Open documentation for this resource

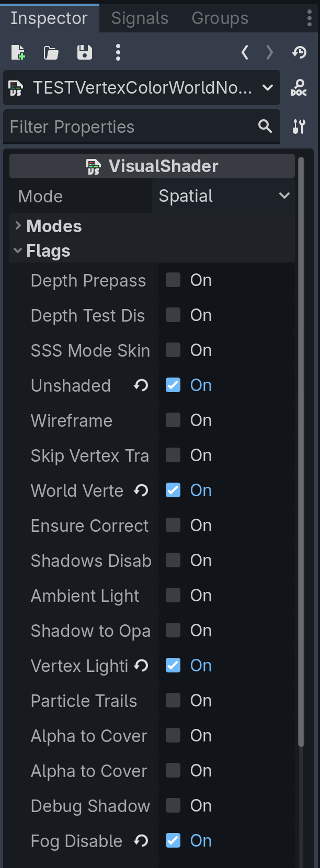(x=299, y=88)
